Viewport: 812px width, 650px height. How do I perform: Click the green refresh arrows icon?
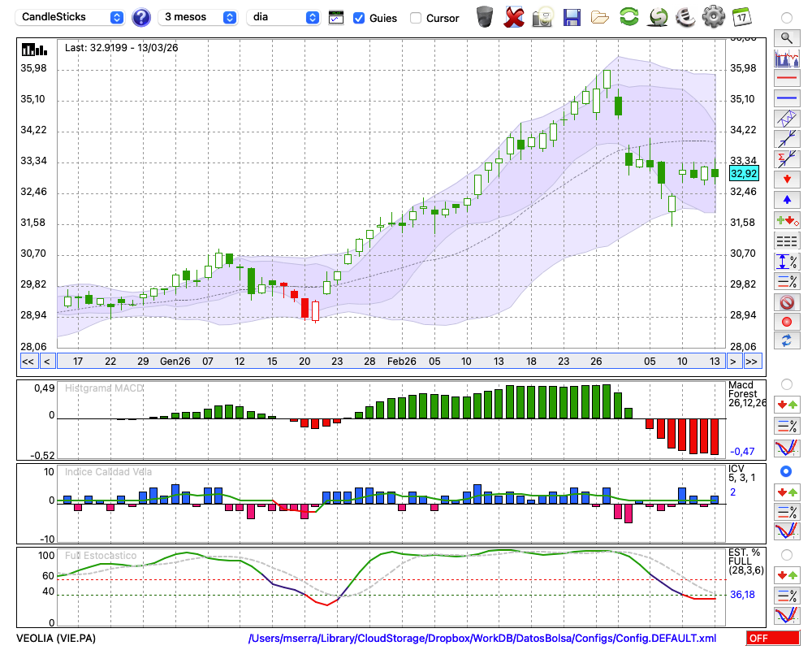click(x=628, y=16)
